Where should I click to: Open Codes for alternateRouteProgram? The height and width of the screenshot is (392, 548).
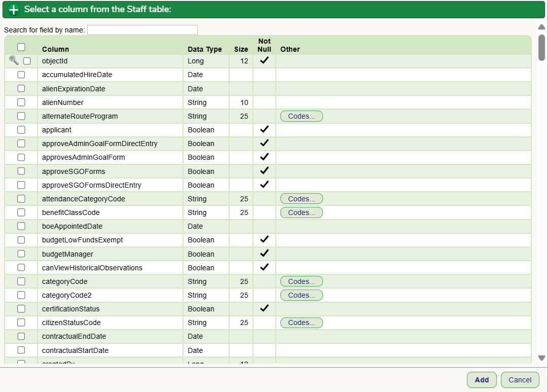pyautogui.click(x=301, y=116)
